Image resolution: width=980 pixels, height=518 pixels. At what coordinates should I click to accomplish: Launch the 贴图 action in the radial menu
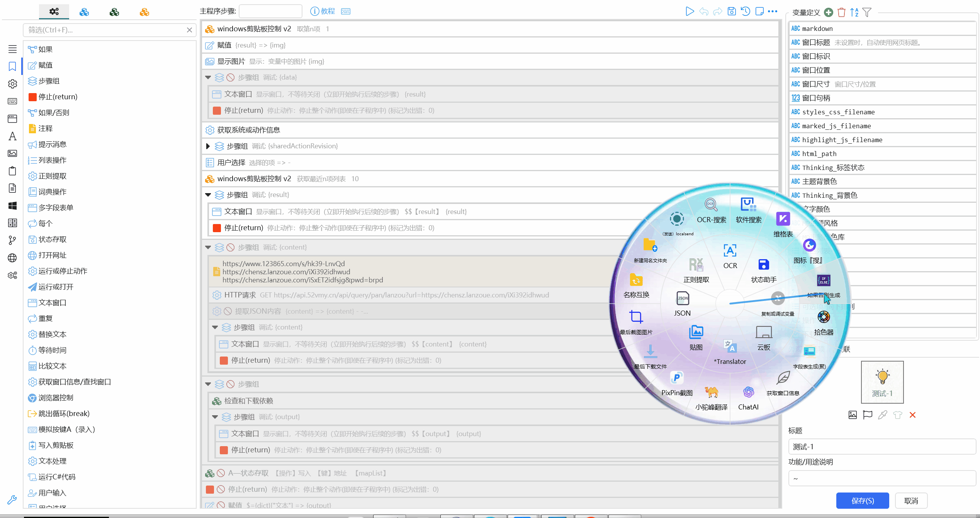coord(696,338)
